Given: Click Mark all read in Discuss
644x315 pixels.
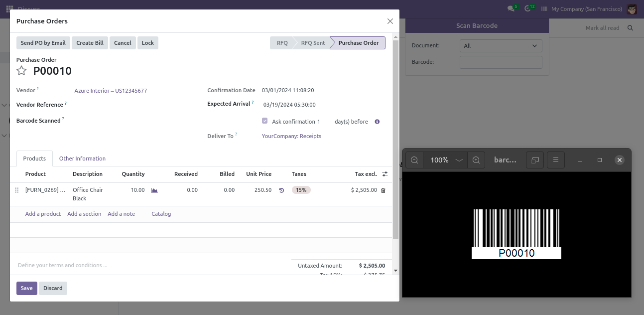Looking at the screenshot, I should coord(602,28).
